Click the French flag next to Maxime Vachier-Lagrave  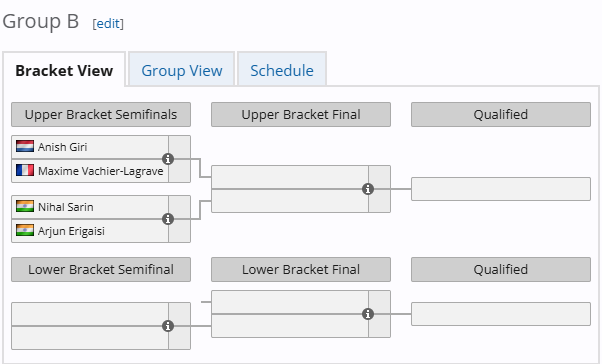25,170
